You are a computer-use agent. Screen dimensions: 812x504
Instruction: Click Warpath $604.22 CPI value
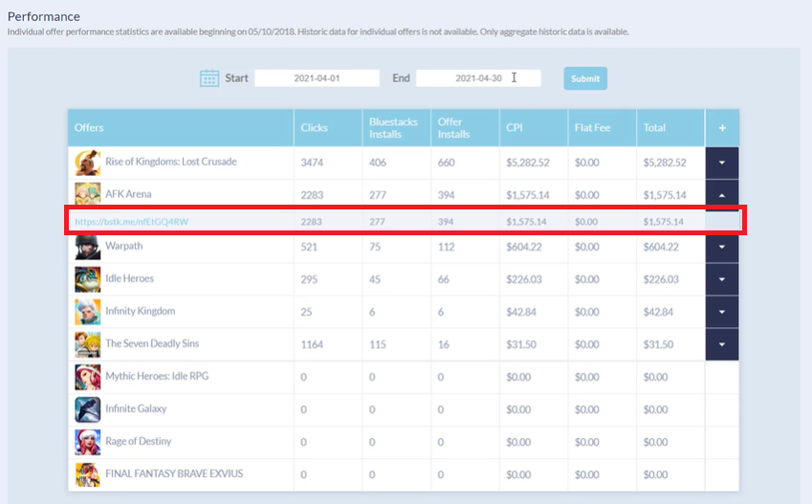tap(523, 247)
